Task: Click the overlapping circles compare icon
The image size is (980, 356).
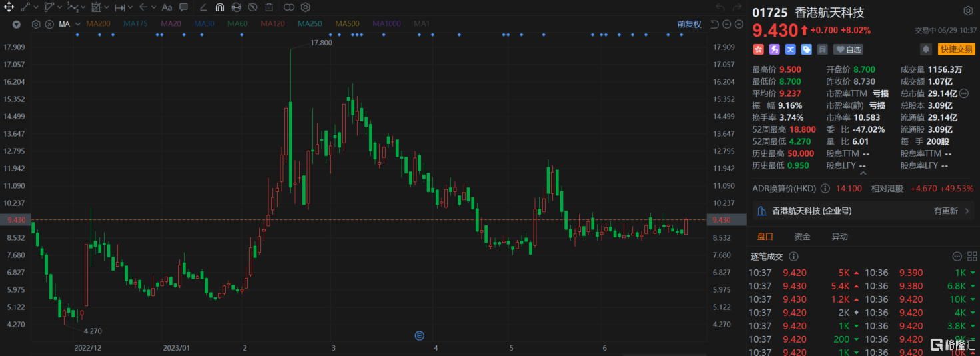Action: point(289,7)
